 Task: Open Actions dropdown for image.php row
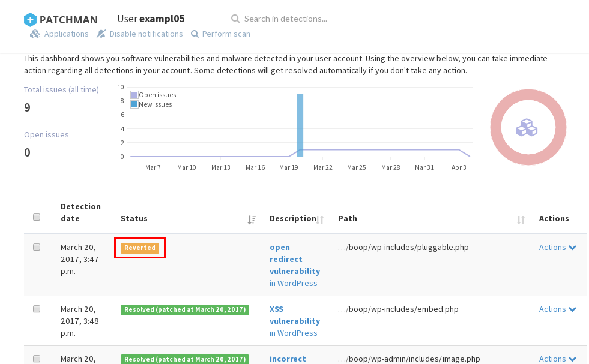point(557,359)
